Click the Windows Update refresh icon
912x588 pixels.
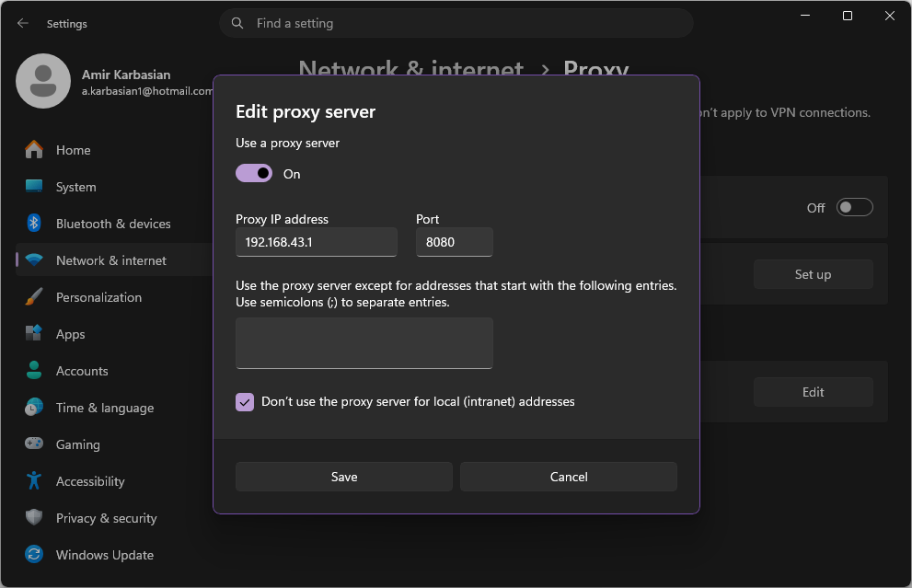coord(34,554)
